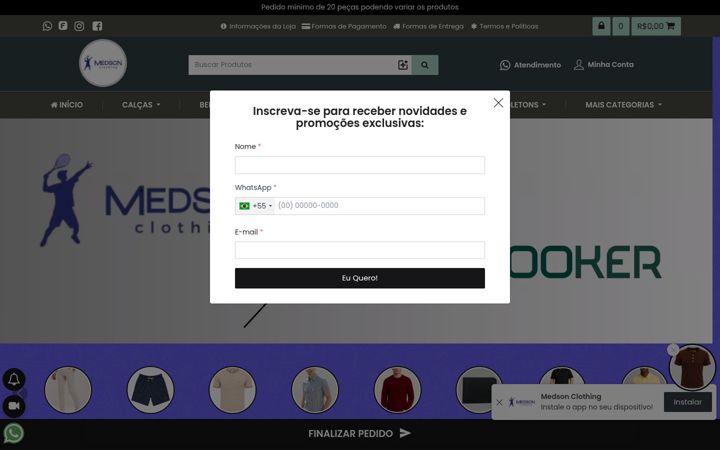
Task: Open the green WhatsApp floating chat icon
Action: (14, 433)
